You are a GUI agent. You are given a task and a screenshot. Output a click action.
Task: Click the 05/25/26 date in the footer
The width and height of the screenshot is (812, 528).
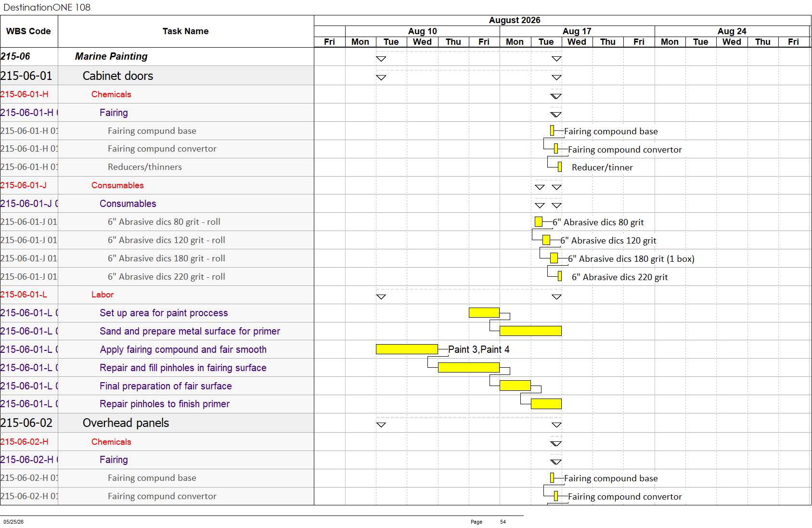13,522
